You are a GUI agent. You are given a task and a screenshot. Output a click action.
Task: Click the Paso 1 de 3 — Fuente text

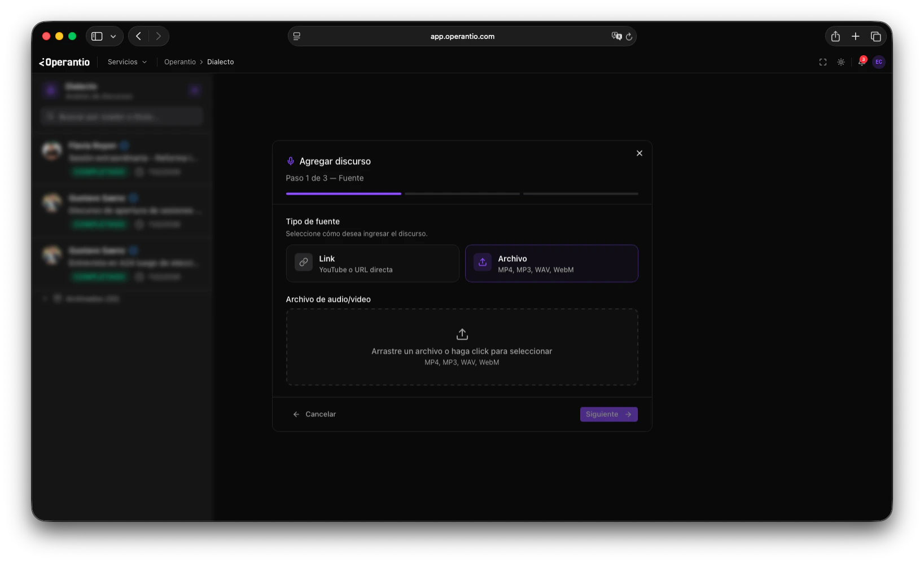[325, 178]
